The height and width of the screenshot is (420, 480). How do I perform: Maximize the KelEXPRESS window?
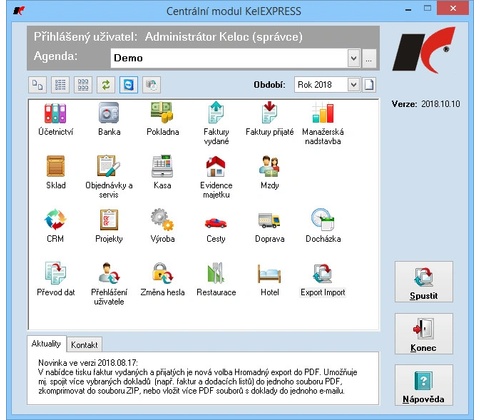(427, 9)
